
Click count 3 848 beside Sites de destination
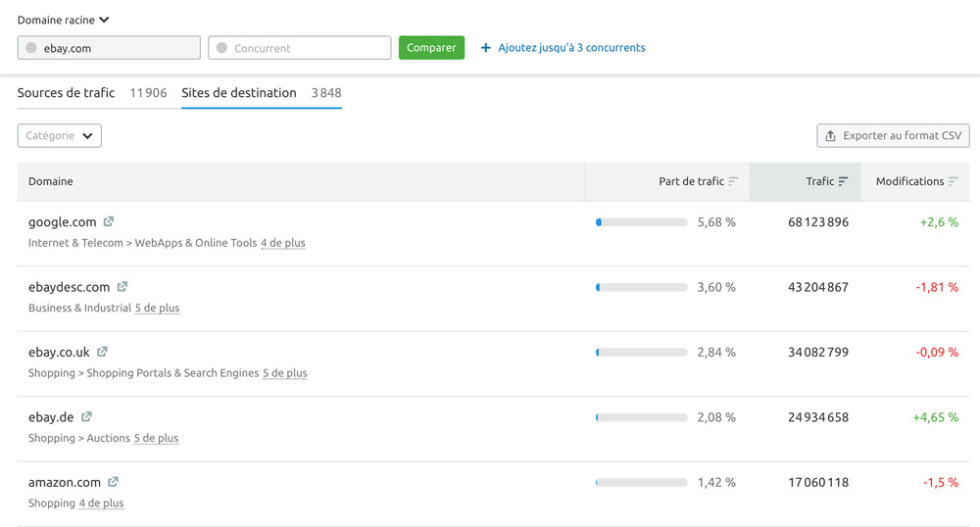[x=326, y=92]
